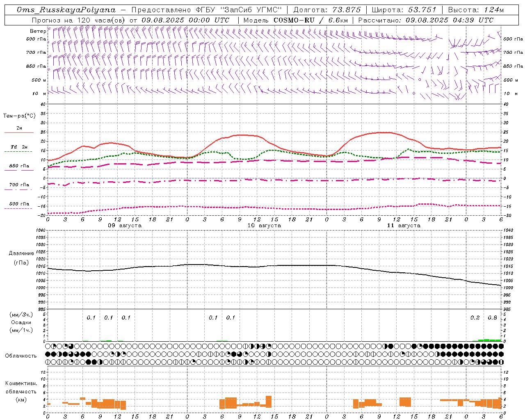Click the 09 августа date label
525x420 pixels.
click(125, 226)
